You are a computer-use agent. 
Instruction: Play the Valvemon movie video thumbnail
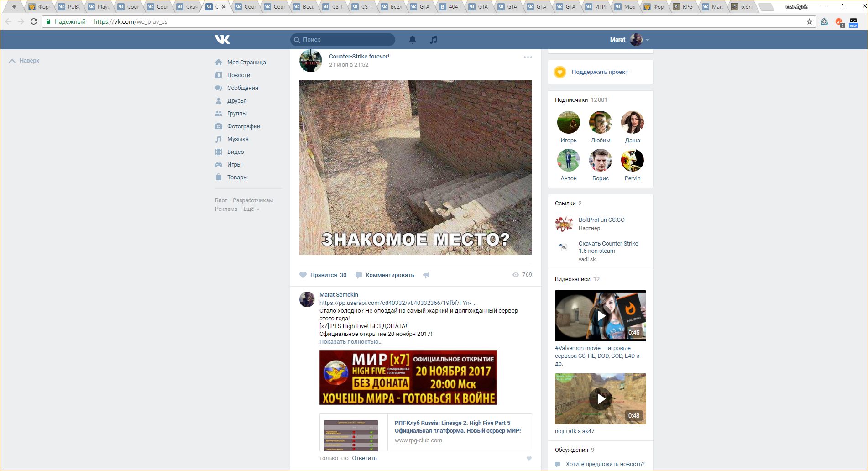tap(601, 316)
